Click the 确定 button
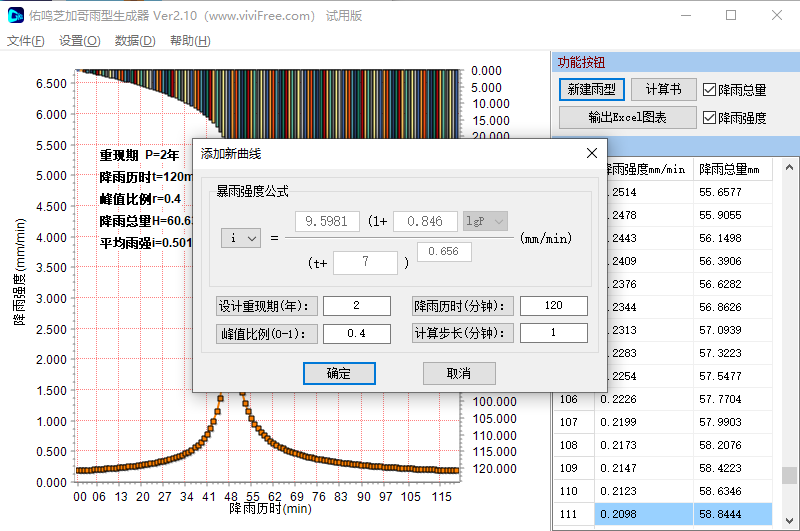This screenshot has width=800, height=531. (339, 373)
